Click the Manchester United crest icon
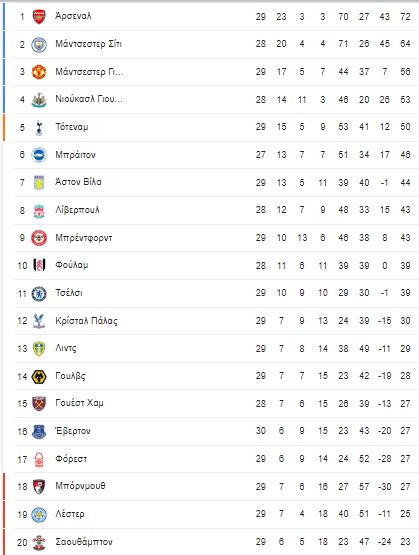This screenshot has width=419, height=555. [x=39, y=72]
